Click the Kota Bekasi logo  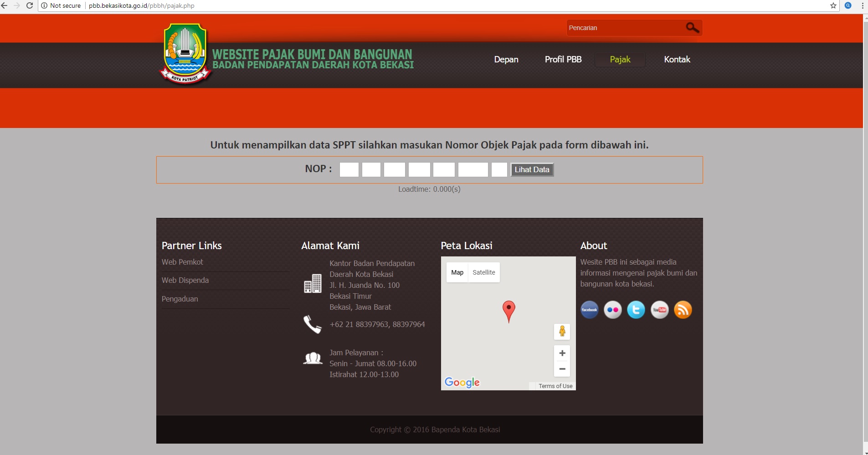tap(185, 54)
